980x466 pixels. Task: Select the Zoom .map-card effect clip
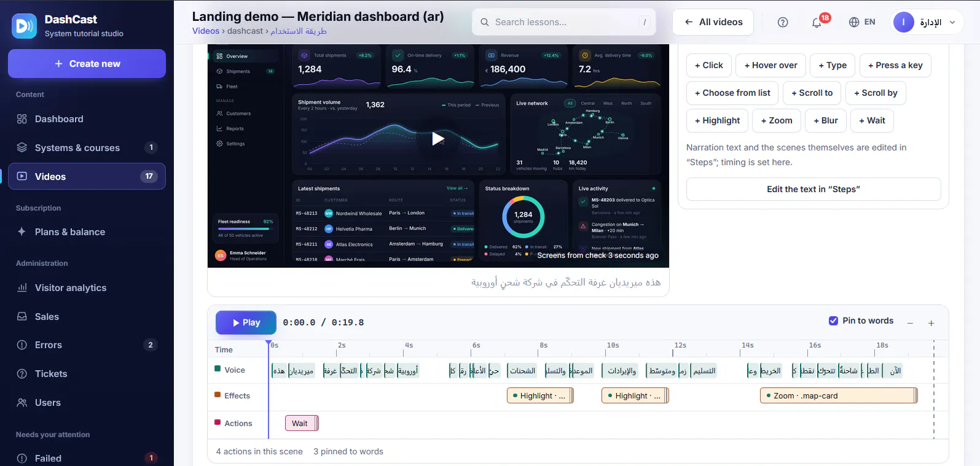pos(839,396)
